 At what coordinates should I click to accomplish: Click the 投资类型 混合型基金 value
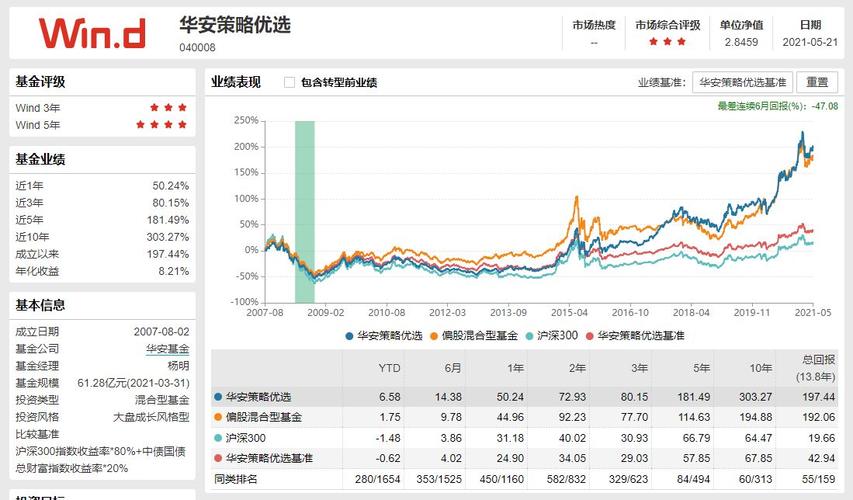pyautogui.click(x=162, y=400)
